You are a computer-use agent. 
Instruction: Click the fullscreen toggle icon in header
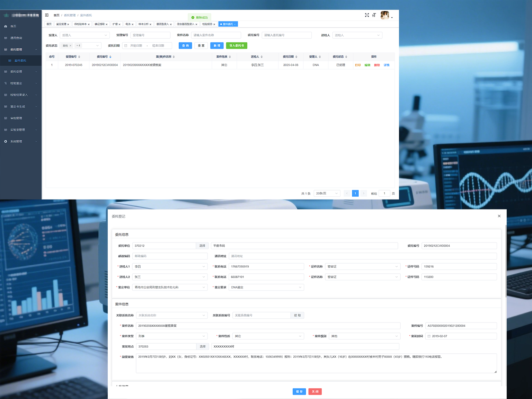pyautogui.click(x=367, y=15)
